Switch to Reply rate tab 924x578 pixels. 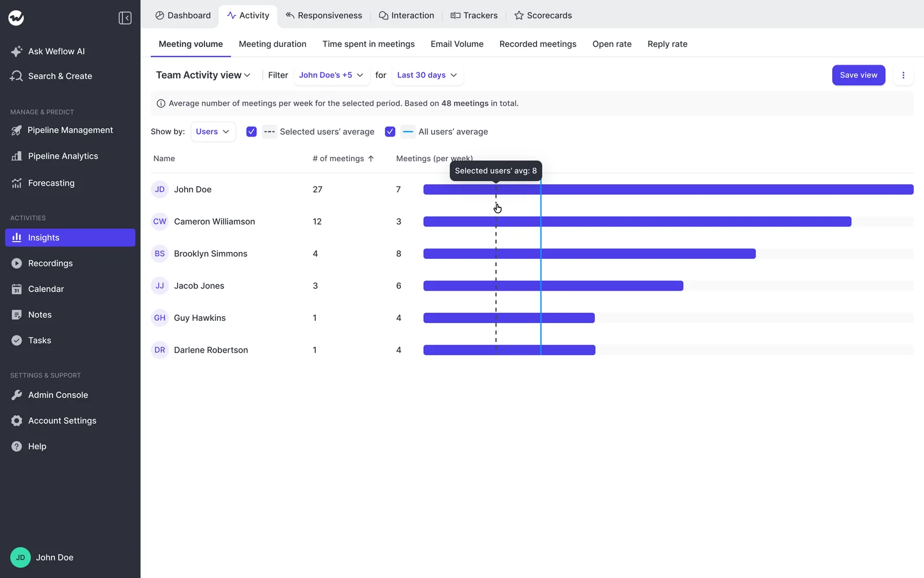coord(668,44)
